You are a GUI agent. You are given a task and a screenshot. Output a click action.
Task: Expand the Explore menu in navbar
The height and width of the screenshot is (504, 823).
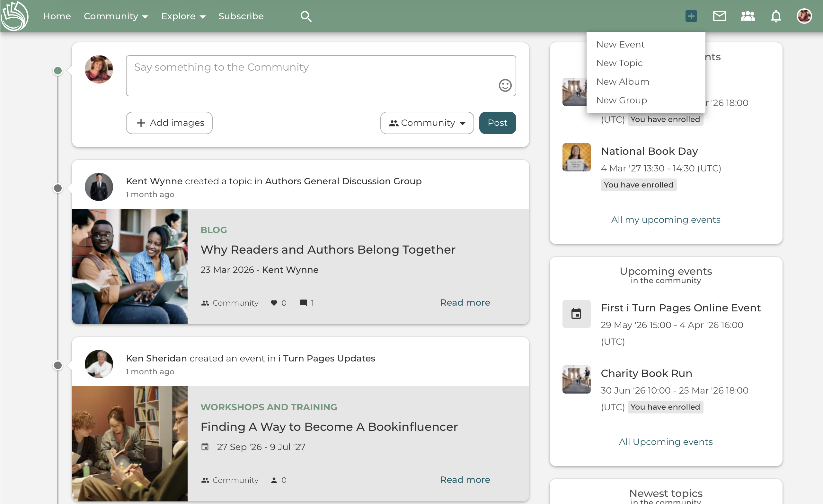[183, 16]
